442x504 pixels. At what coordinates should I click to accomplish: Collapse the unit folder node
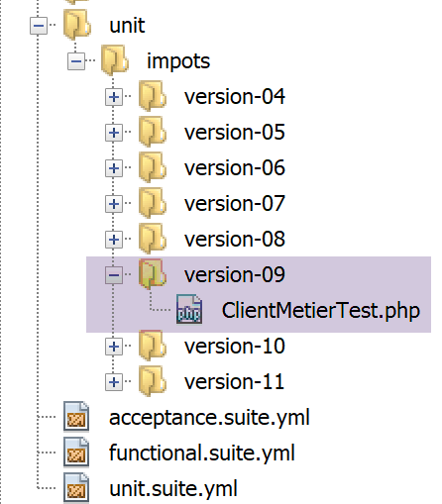pyautogui.click(x=39, y=26)
